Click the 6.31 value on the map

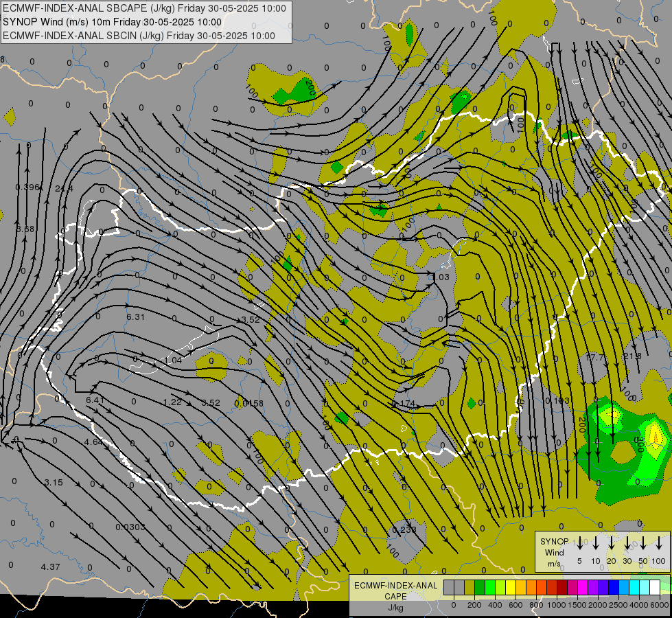(135, 317)
